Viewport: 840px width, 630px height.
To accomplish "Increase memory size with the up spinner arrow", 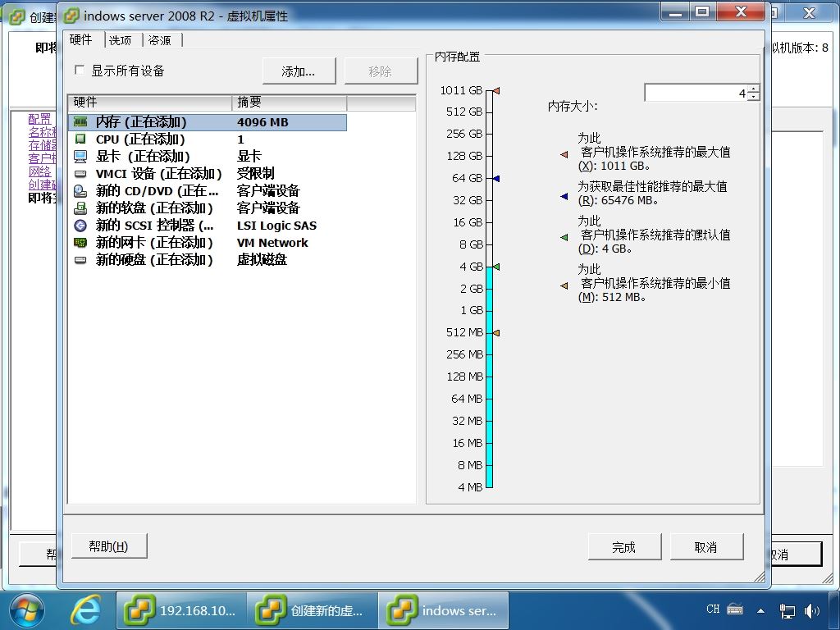I will [753, 89].
